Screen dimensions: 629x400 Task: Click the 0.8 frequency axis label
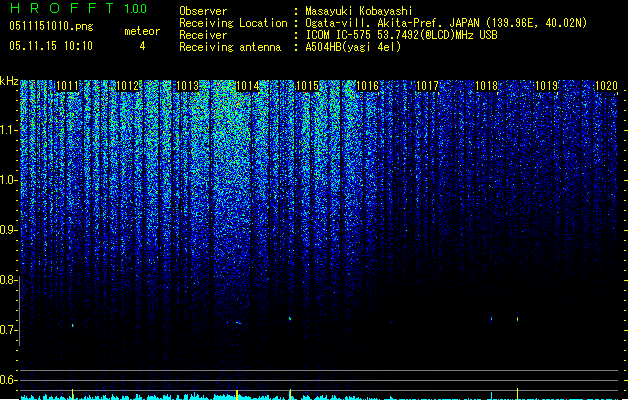[8, 280]
